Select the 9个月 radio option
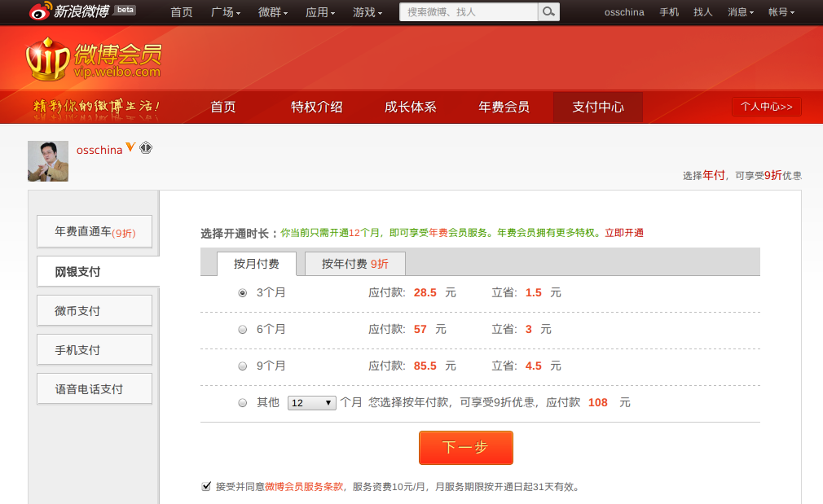Image resolution: width=823 pixels, height=504 pixels. (243, 366)
